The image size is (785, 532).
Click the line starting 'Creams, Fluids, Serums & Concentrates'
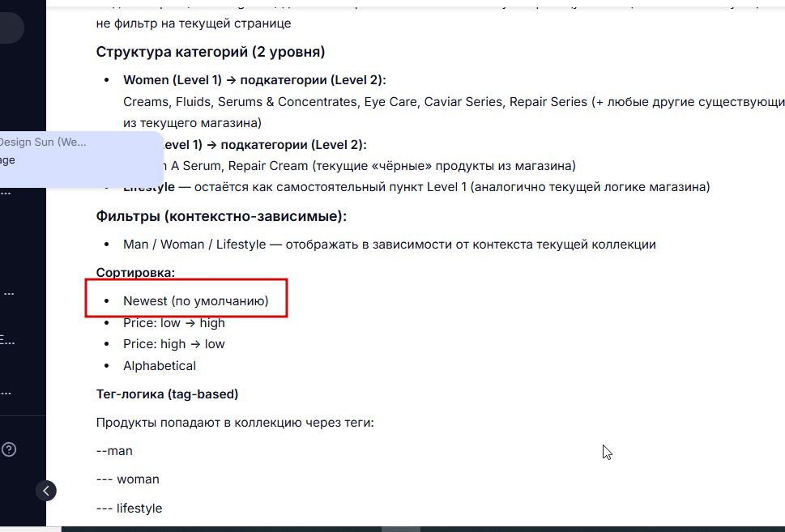(x=454, y=101)
